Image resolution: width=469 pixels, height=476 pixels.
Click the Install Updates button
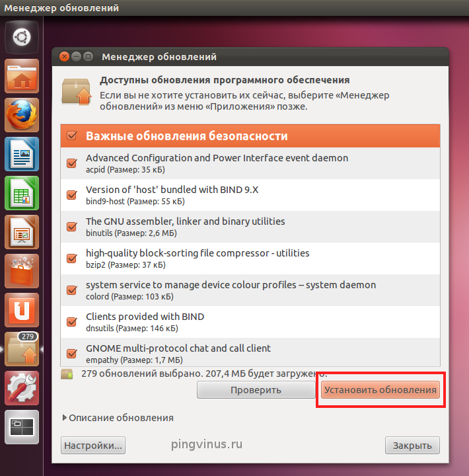click(x=380, y=390)
